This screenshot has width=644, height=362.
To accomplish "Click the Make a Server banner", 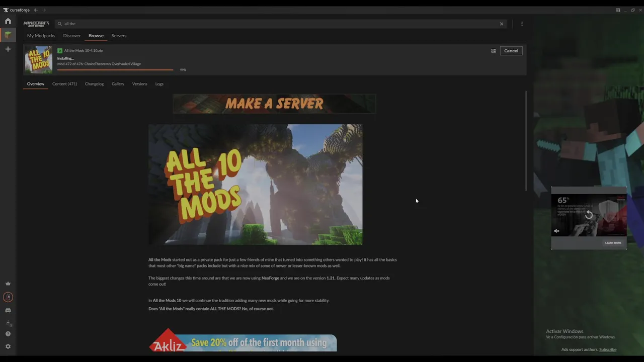I will (x=274, y=104).
